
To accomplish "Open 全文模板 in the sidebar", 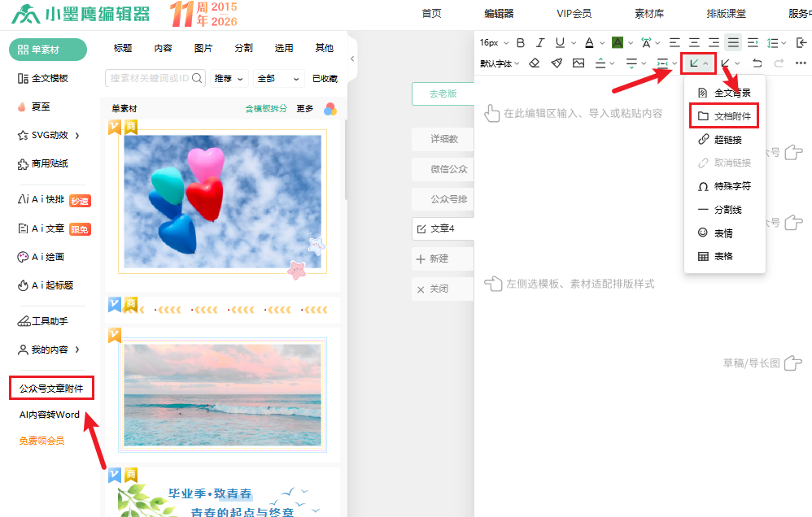I will tap(43, 78).
